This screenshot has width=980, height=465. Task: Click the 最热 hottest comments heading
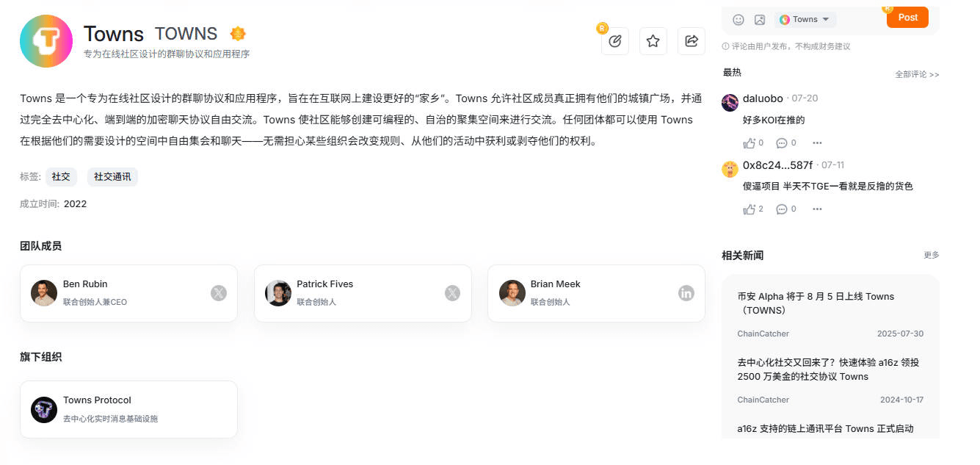tap(732, 73)
